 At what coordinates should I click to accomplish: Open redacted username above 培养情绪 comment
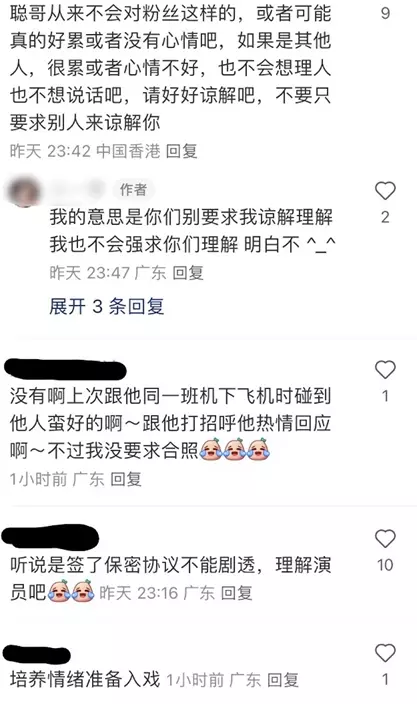click(37, 653)
